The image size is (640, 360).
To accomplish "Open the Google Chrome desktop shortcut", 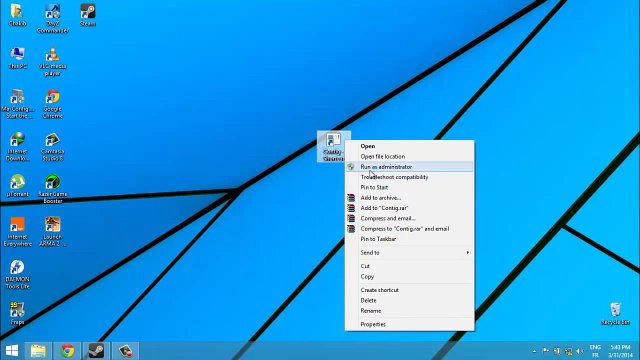I will click(x=53, y=104).
